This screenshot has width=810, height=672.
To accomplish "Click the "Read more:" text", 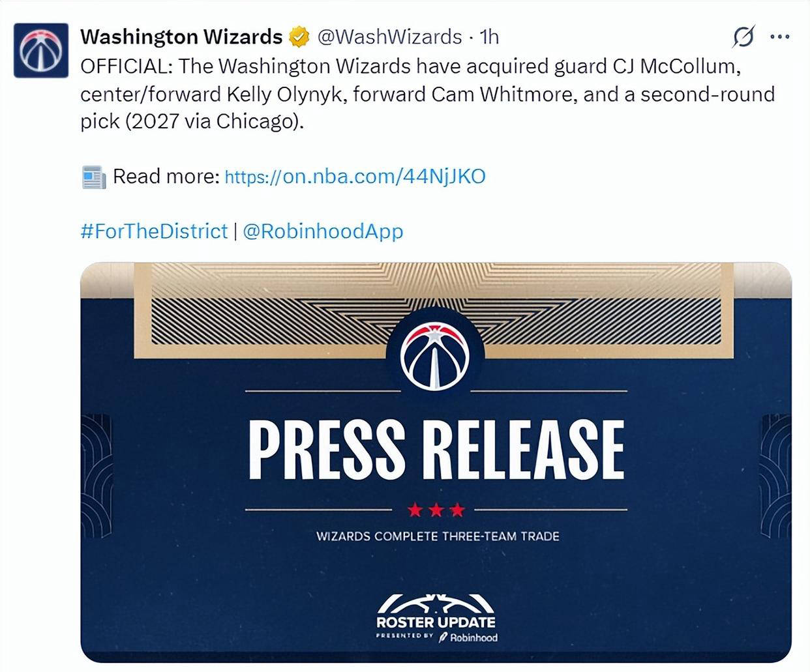I will (x=166, y=177).
